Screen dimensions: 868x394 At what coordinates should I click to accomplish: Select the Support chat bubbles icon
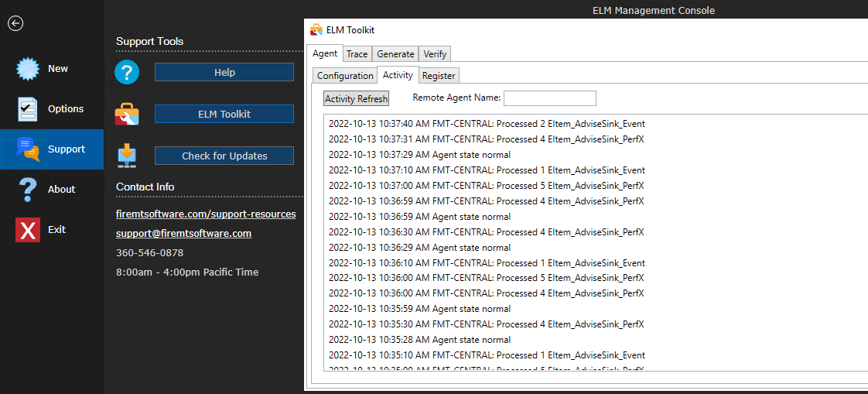pyautogui.click(x=28, y=149)
